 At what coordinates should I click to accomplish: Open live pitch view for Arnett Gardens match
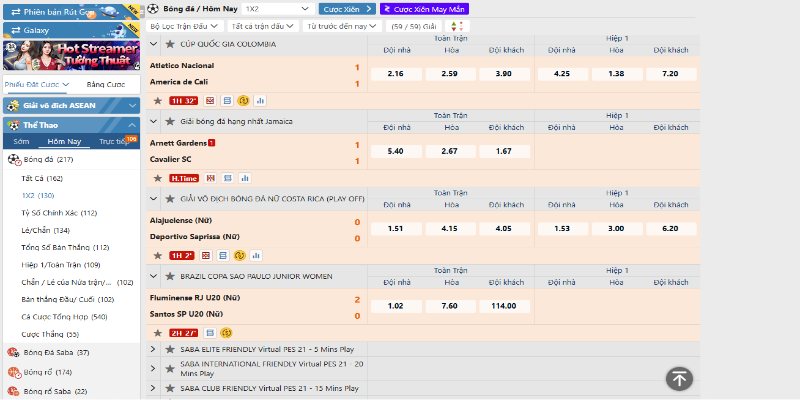coord(210,178)
